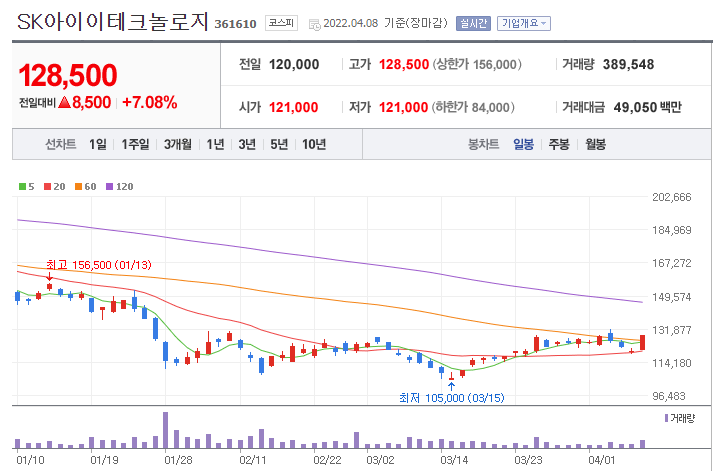
Task: Click the 04/01 date axis label
Action: click(x=602, y=460)
